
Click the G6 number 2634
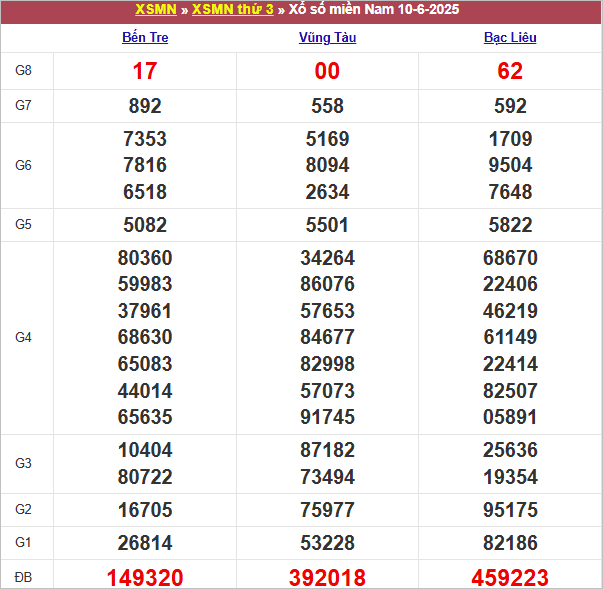tap(327, 192)
